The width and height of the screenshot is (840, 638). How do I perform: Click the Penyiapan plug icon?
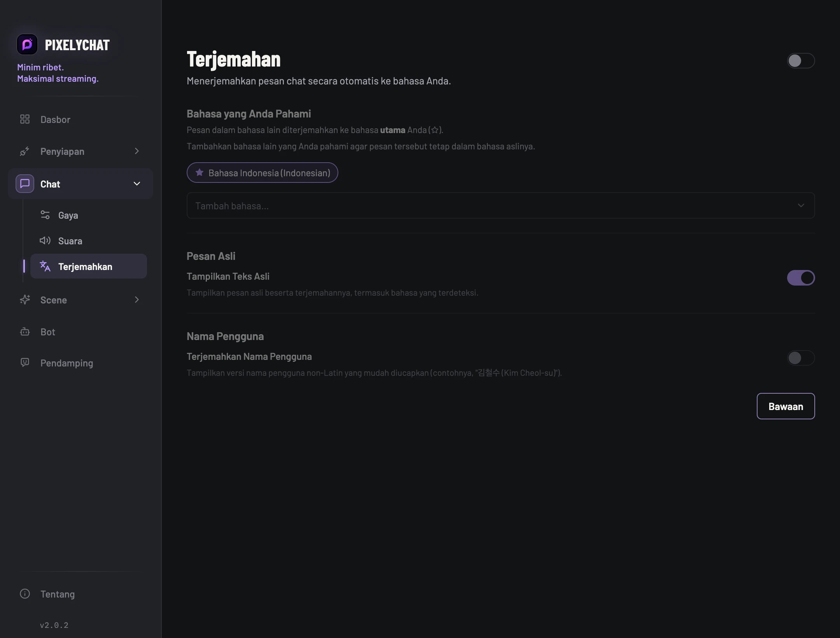[25, 151]
